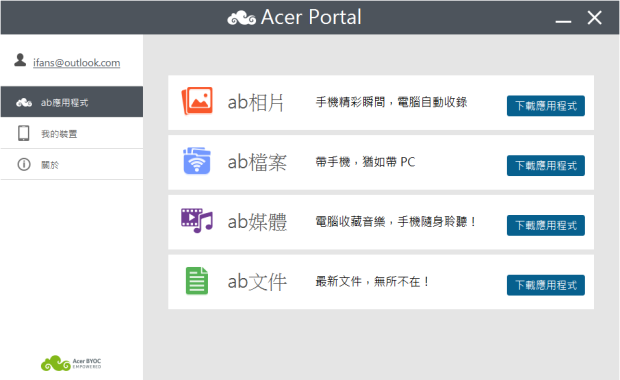Switch to the 我的裝置 sidebar tab

pos(72,133)
